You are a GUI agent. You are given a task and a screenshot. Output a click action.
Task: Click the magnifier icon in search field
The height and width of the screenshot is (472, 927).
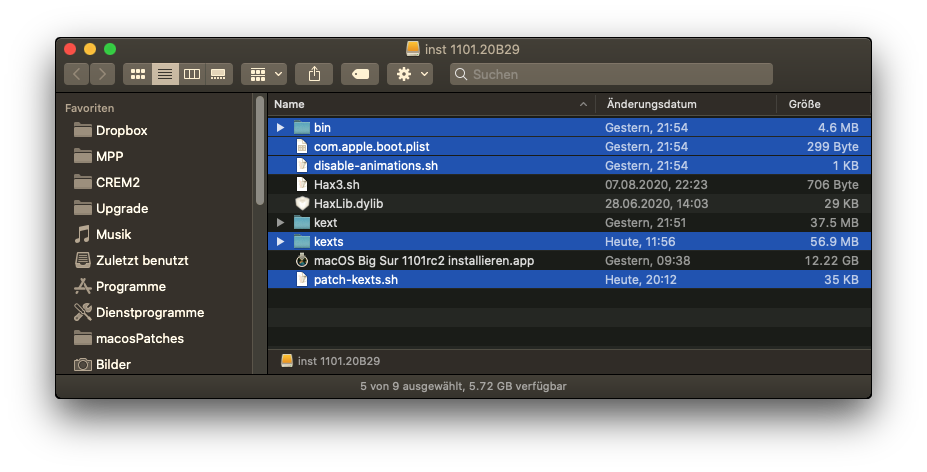(x=461, y=74)
